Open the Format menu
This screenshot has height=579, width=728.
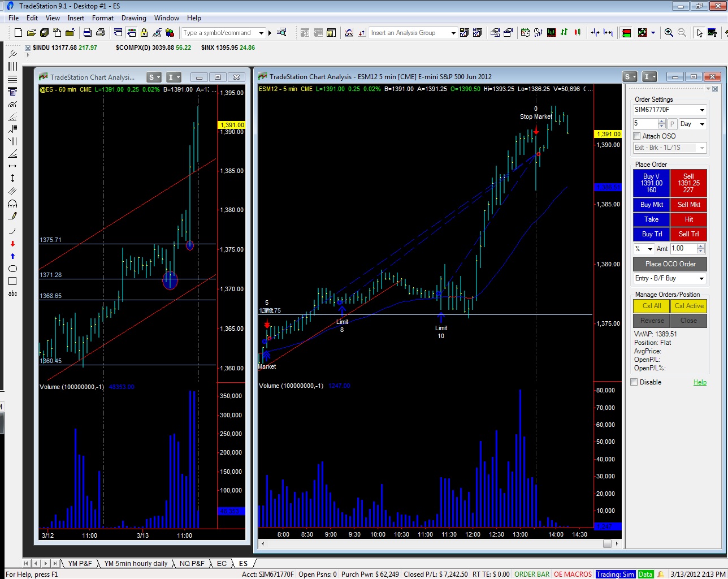pos(103,18)
